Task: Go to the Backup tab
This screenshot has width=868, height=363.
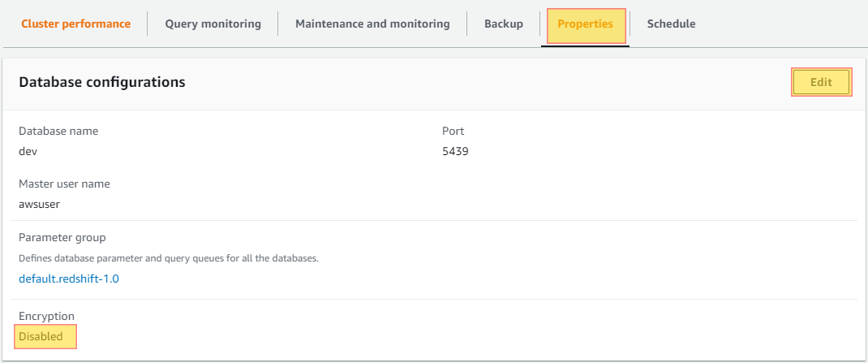Action: [504, 24]
